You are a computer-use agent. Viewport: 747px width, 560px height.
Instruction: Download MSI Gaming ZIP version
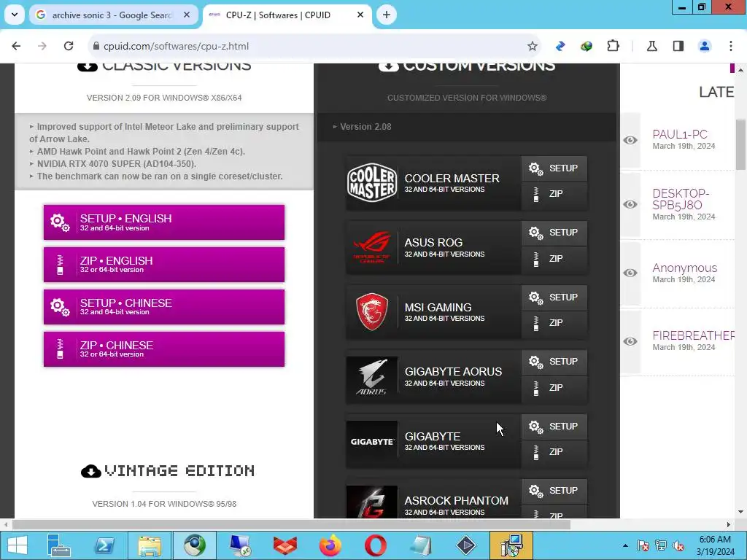[x=554, y=323]
